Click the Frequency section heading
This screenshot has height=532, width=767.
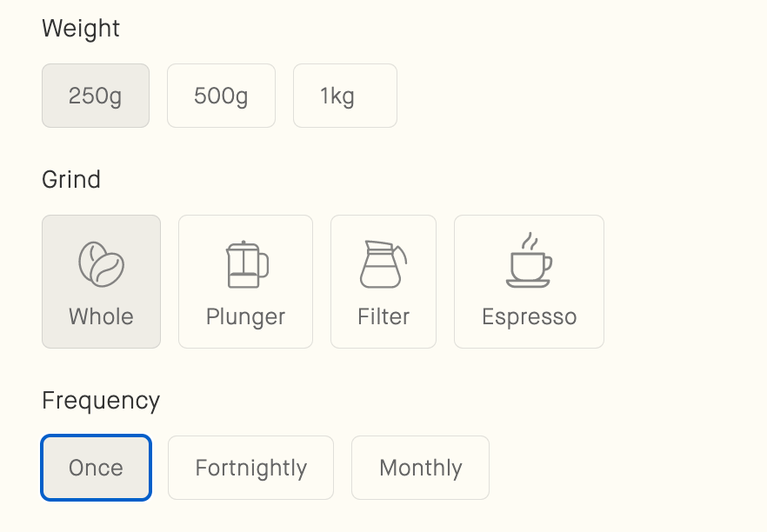(x=101, y=401)
